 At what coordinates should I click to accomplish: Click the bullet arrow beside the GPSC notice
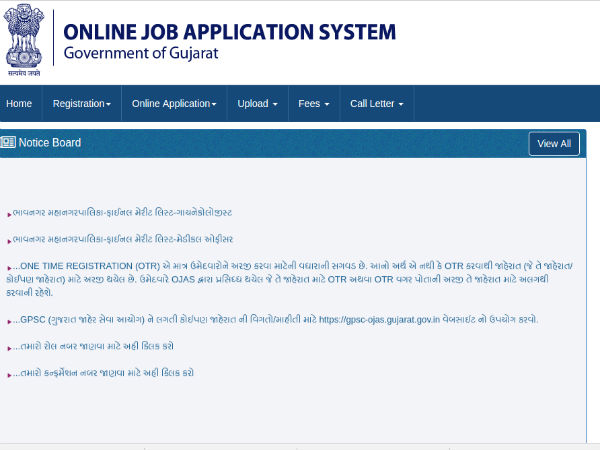[10, 320]
